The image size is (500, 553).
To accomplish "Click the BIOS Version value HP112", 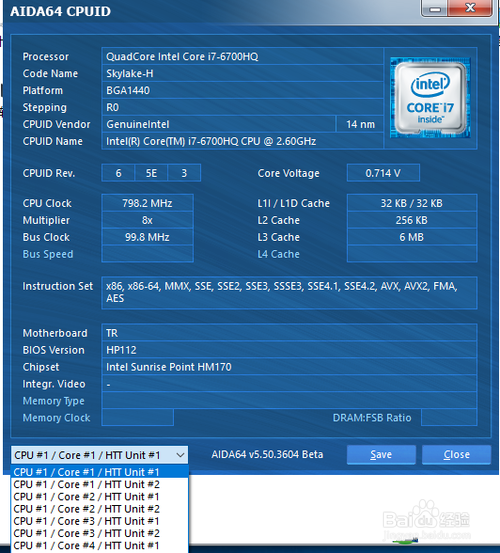I will coord(289,350).
